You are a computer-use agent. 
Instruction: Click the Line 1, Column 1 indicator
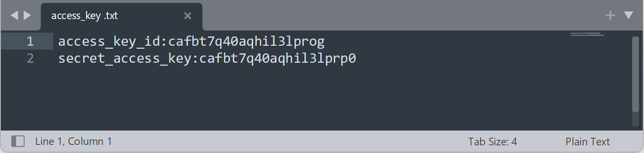click(x=74, y=142)
